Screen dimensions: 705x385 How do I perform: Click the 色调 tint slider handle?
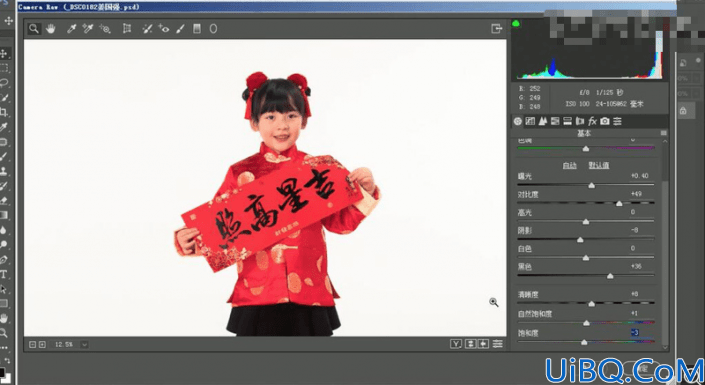(585, 148)
